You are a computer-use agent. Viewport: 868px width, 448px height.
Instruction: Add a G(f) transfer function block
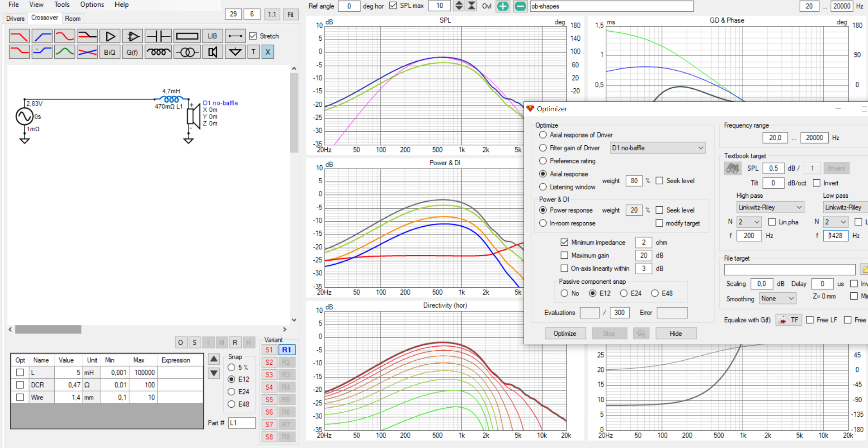(x=132, y=52)
